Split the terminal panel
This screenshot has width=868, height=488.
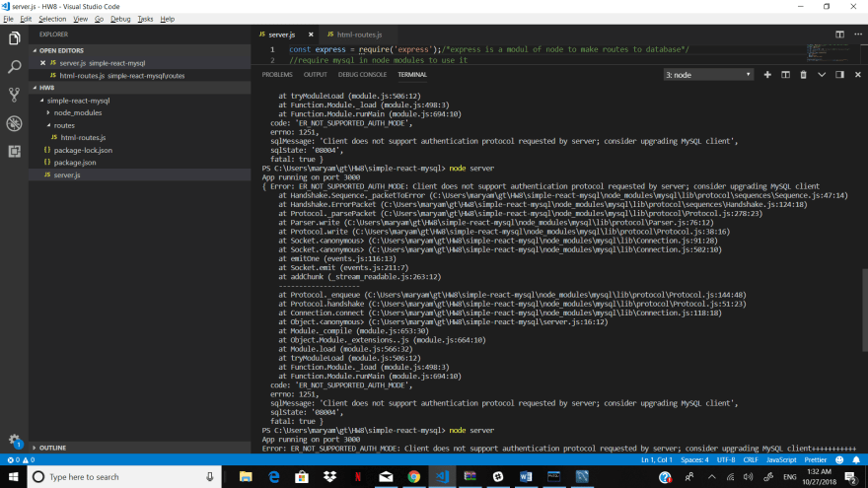pyautogui.click(x=785, y=75)
